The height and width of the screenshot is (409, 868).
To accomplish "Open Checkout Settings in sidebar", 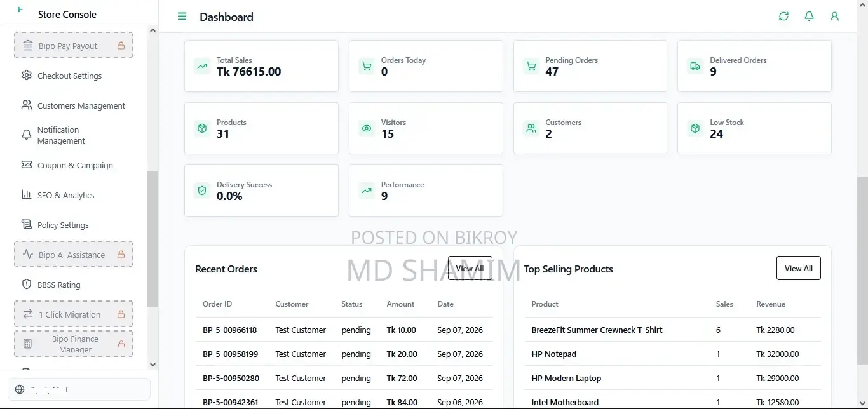I will (74, 76).
